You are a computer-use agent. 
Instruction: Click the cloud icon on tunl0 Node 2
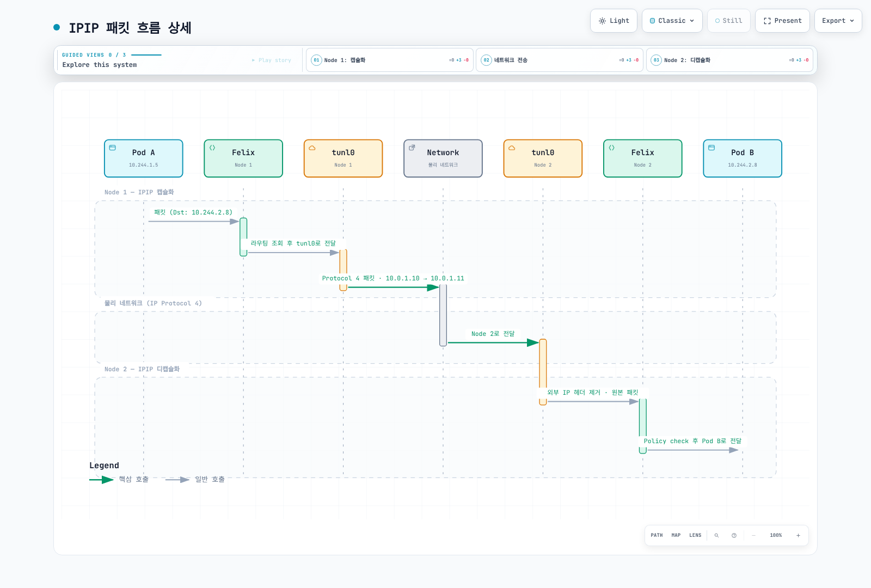512,148
